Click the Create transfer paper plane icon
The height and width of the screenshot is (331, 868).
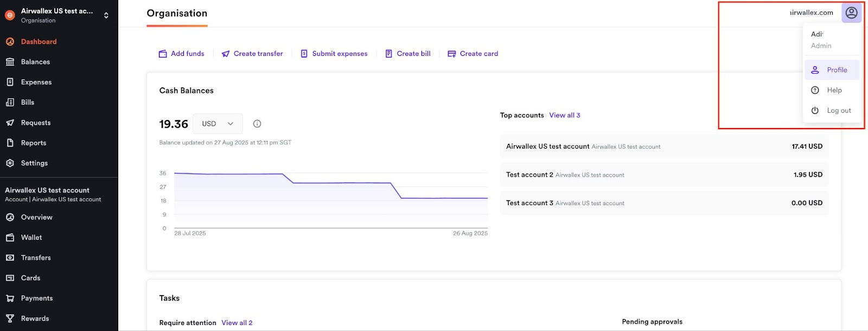coord(226,54)
